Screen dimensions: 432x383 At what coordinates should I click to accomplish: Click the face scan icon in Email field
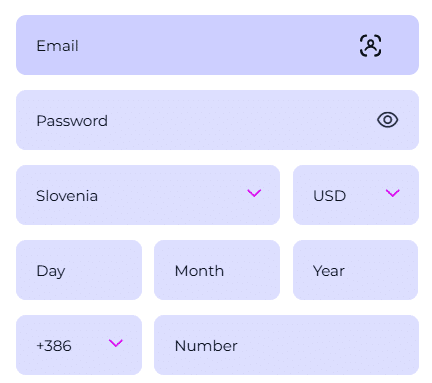370,45
